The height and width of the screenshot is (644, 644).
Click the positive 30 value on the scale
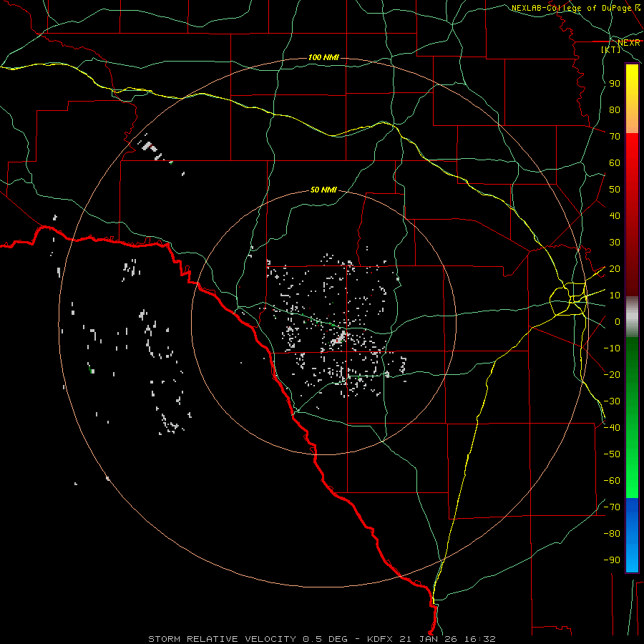[x=615, y=243]
